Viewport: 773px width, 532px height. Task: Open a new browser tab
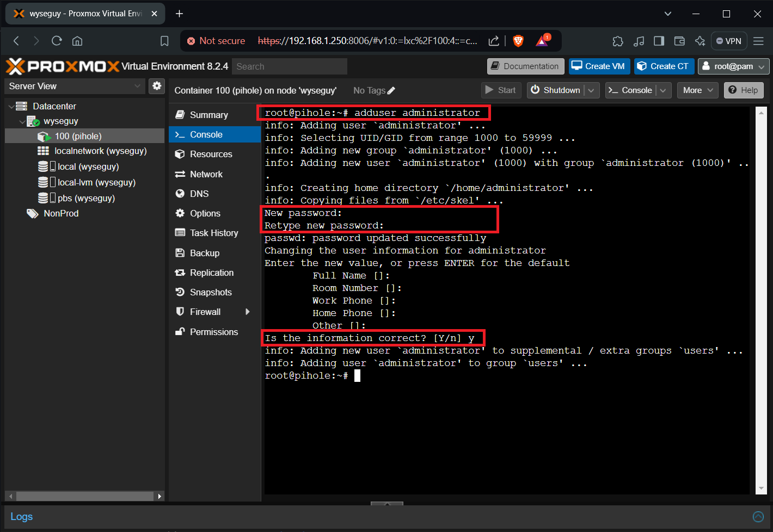pos(179,14)
